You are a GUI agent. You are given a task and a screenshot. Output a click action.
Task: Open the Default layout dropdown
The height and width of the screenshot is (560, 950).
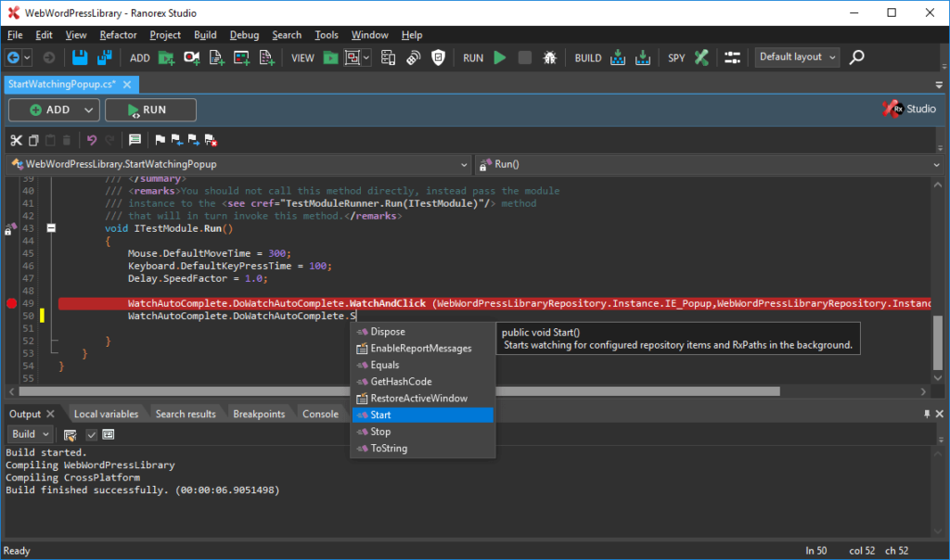click(x=796, y=57)
